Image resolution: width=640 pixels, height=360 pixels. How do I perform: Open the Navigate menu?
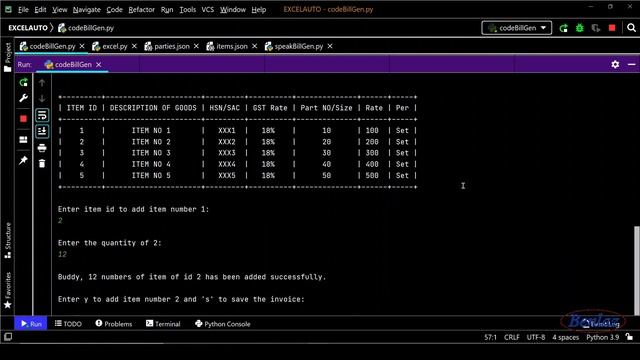87,9
